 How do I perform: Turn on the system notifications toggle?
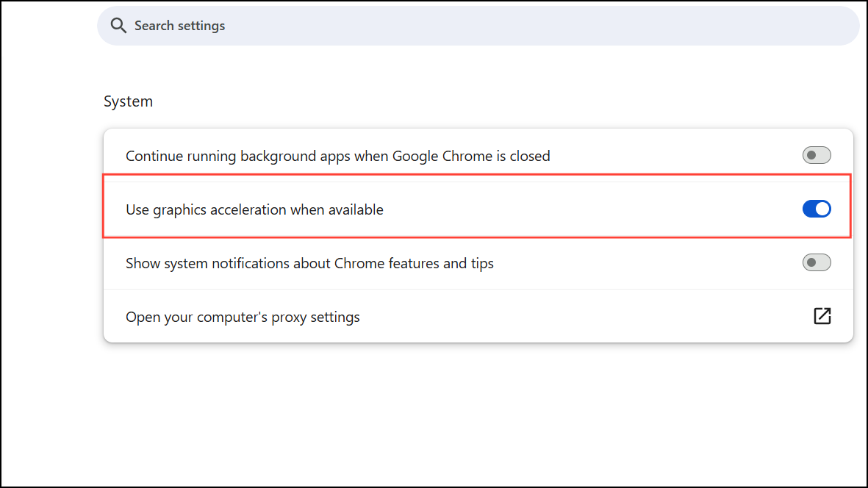816,263
